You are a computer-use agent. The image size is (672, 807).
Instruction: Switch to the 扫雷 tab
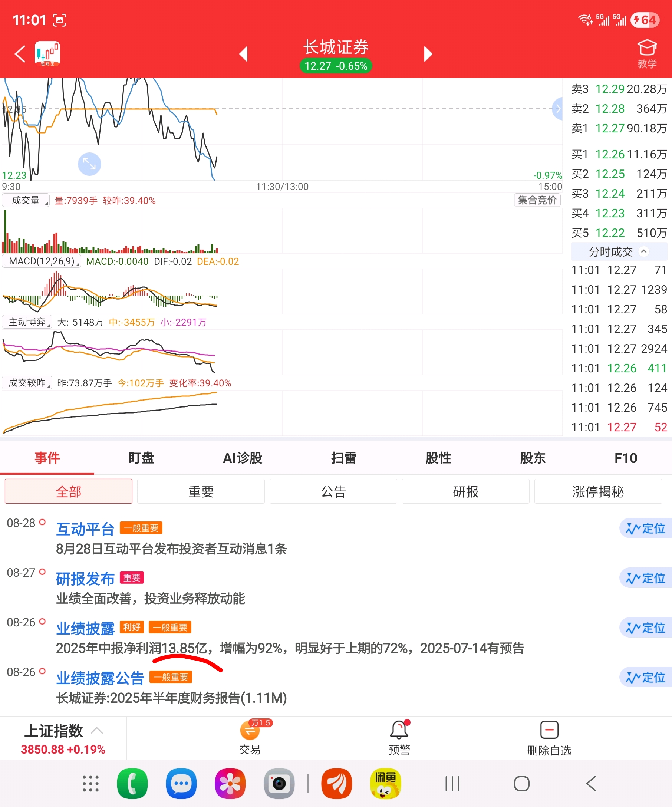click(x=343, y=458)
